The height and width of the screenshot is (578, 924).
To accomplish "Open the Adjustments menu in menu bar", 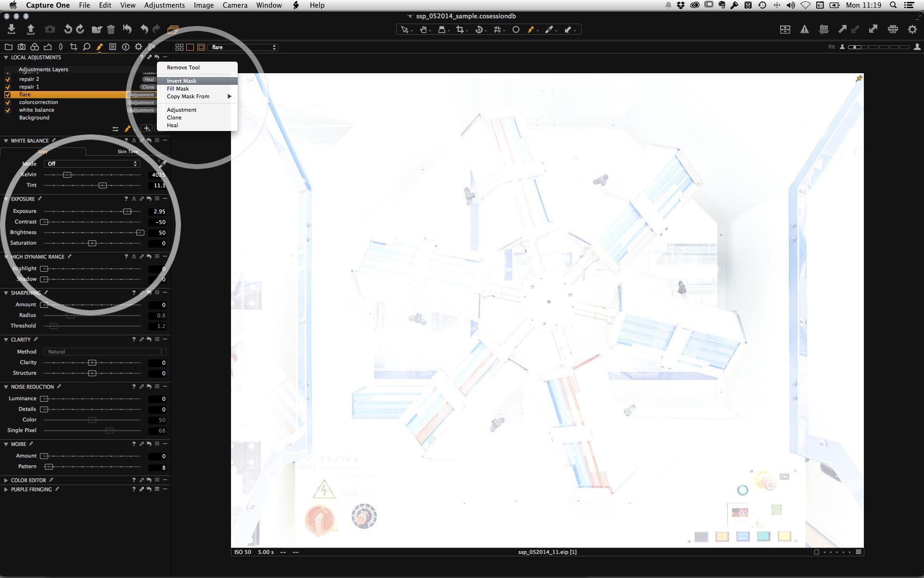I will [x=164, y=5].
